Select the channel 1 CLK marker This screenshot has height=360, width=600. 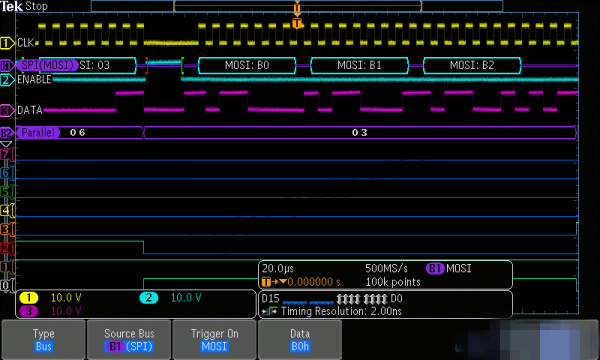tap(7, 43)
